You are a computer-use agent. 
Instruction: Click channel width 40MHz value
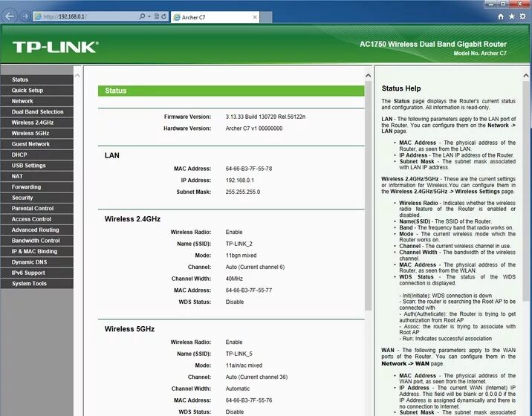234,279
